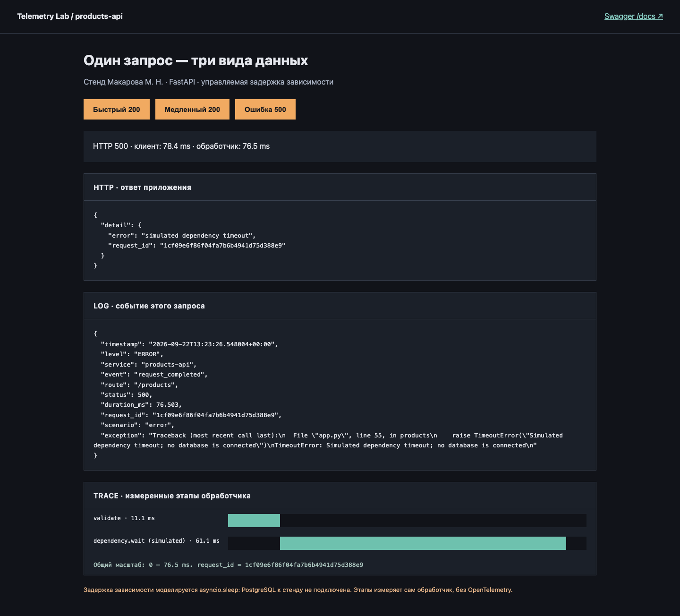Click the "level": "ERROR" log line
Image resolution: width=680 pixels, height=616 pixels.
tap(132, 354)
